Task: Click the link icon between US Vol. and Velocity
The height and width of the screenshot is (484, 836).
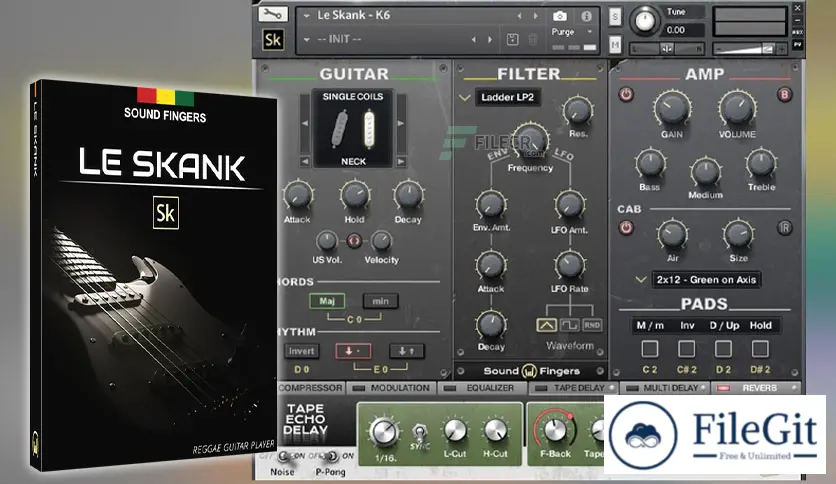Action: click(353, 241)
